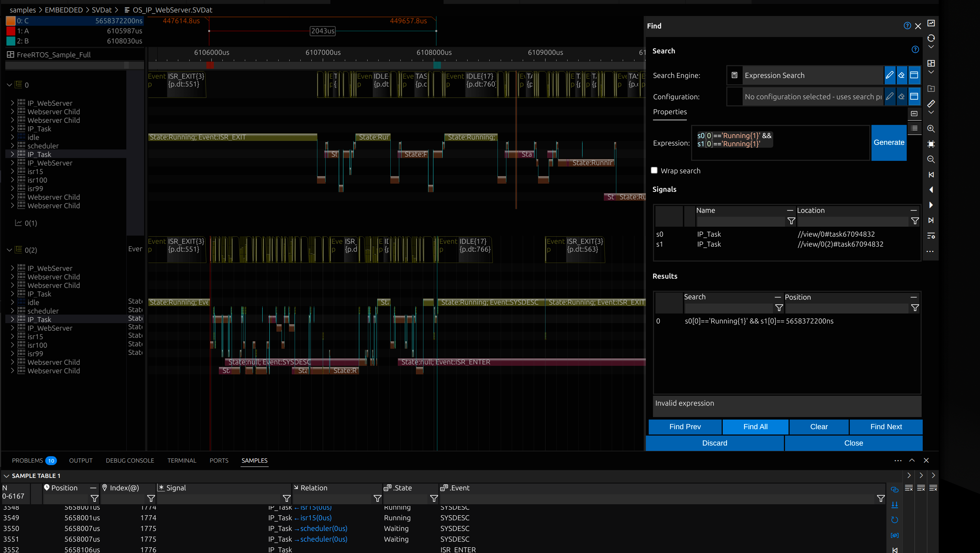Select result row 0 in Results table

click(x=787, y=321)
